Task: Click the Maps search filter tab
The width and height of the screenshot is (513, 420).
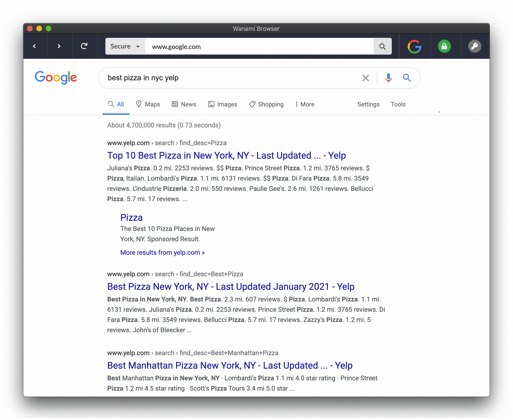Action: point(148,104)
